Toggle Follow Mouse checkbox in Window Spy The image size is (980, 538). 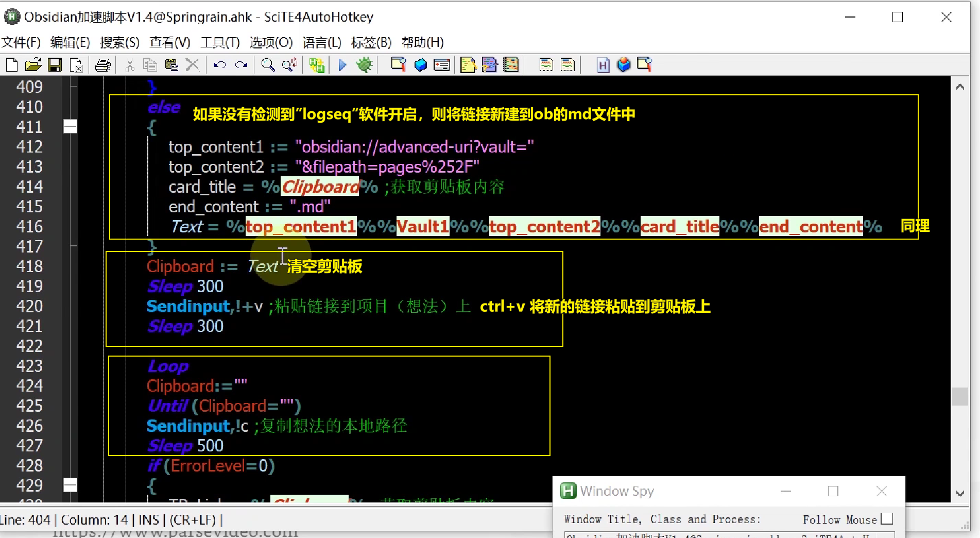coord(887,518)
